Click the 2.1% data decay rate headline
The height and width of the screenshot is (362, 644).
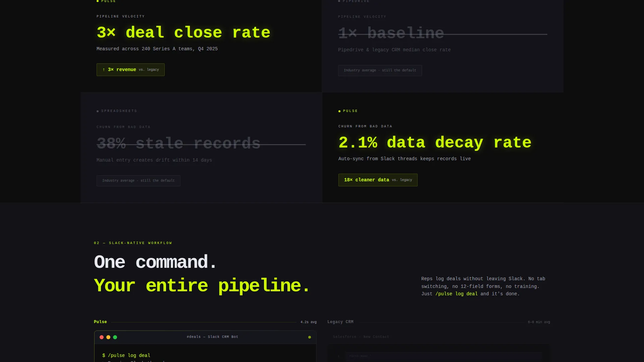coord(435,142)
